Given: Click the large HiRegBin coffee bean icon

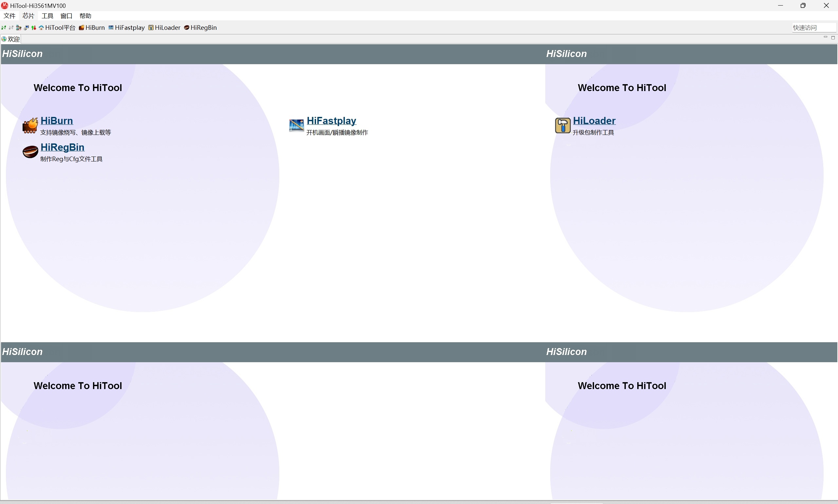Looking at the screenshot, I should click(30, 152).
